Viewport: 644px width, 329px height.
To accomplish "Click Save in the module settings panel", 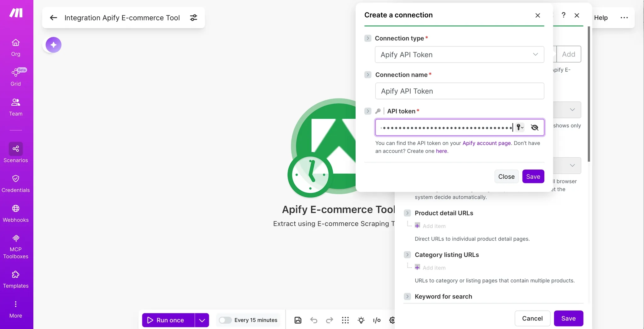I will [x=569, y=318].
